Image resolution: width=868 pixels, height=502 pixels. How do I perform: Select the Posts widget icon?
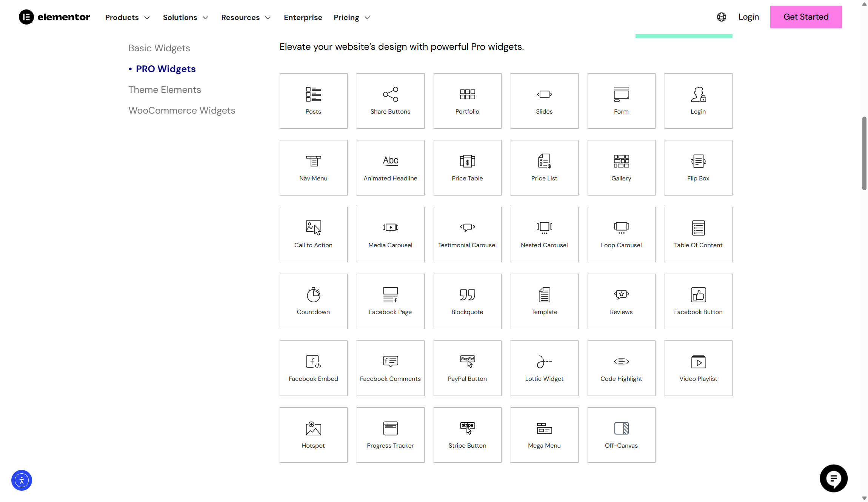pyautogui.click(x=313, y=101)
